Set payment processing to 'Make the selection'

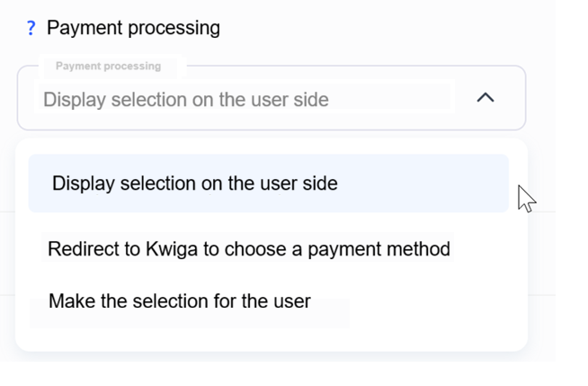click(179, 301)
